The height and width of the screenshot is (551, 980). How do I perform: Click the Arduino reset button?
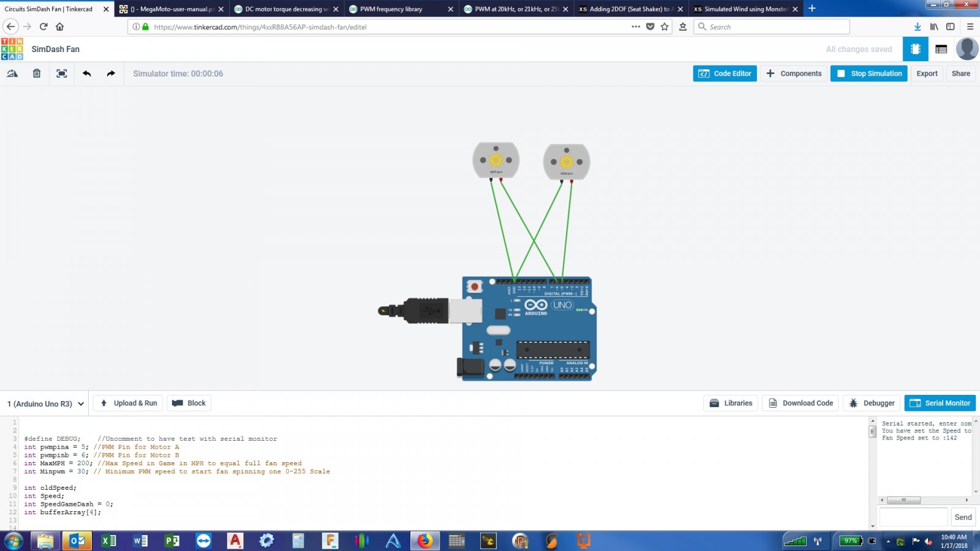[474, 286]
